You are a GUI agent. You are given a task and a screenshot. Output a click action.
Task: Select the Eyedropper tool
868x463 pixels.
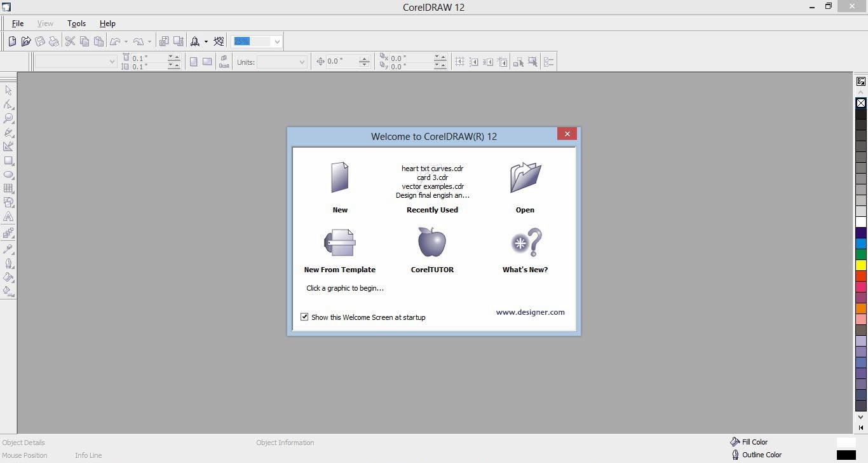point(9,248)
